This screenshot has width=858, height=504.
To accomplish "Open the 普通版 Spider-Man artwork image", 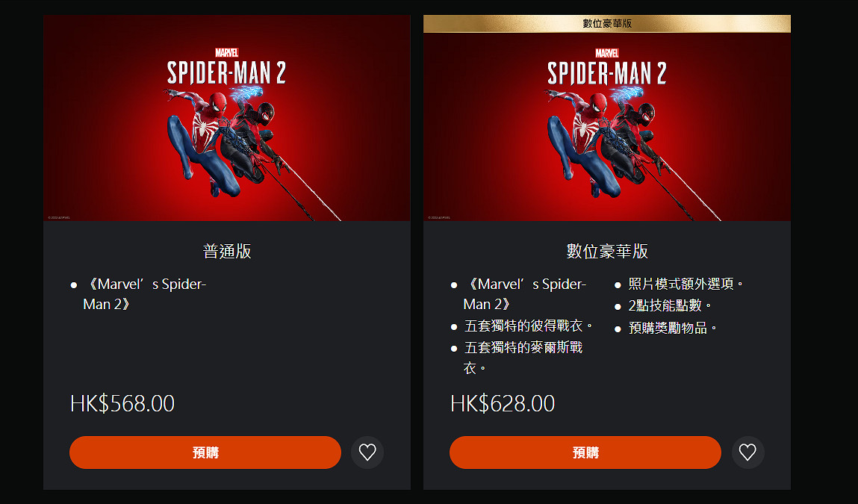I will pos(226,118).
